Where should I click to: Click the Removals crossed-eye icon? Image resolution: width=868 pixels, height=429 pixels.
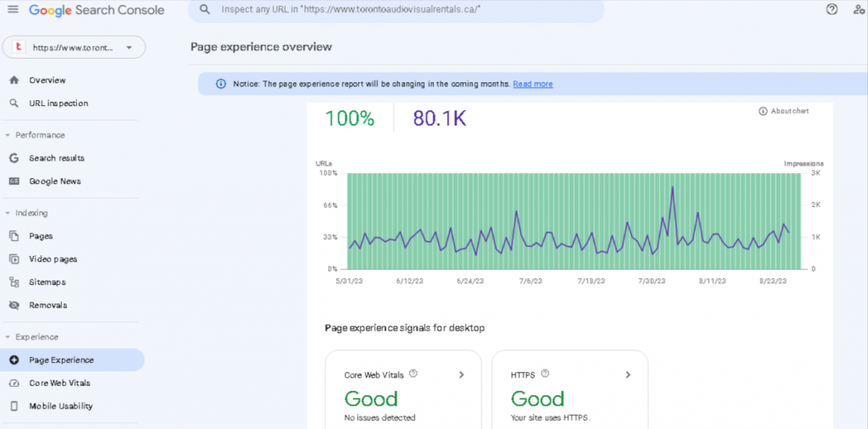click(14, 305)
